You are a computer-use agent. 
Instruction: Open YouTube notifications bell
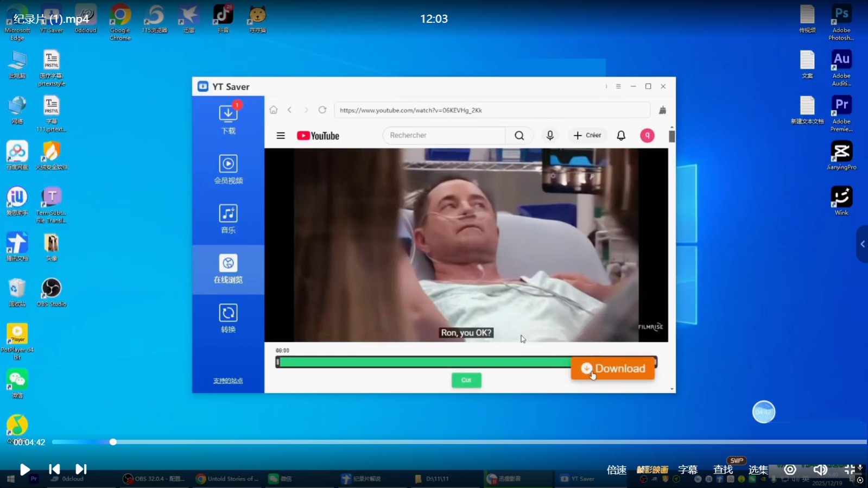click(621, 135)
